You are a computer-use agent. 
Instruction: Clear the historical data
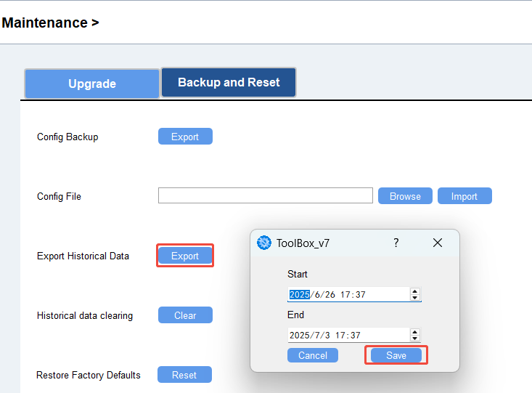click(185, 315)
